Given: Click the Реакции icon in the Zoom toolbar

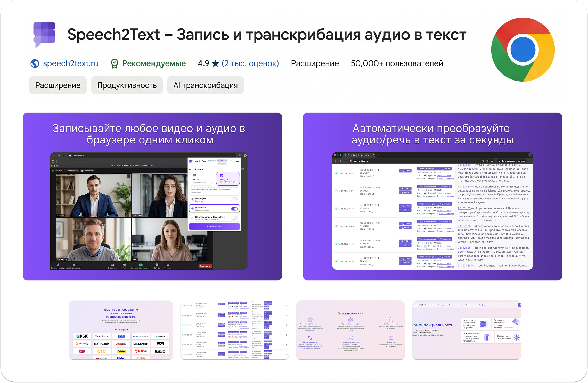Looking at the screenshot, I should pyautogui.click(x=168, y=265).
